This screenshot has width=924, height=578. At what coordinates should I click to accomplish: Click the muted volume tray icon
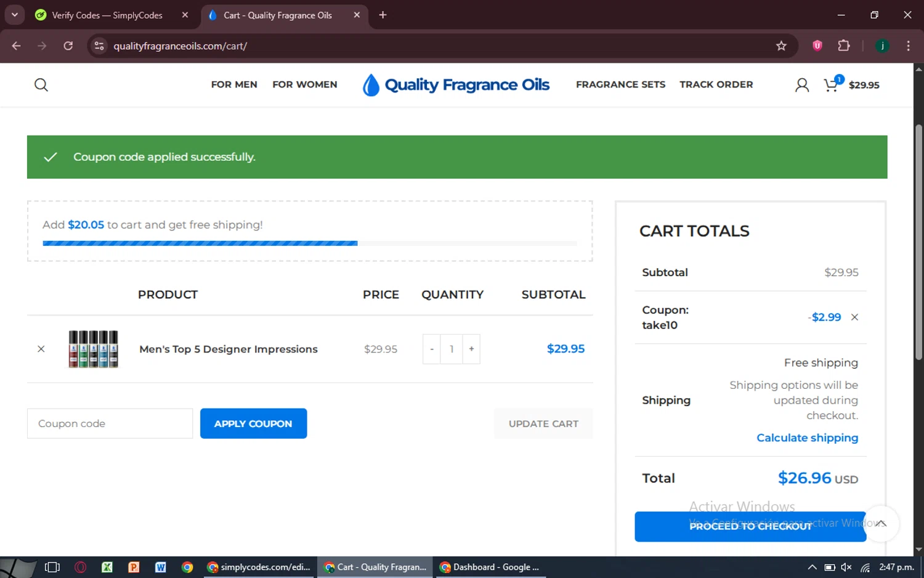pyautogui.click(x=847, y=567)
